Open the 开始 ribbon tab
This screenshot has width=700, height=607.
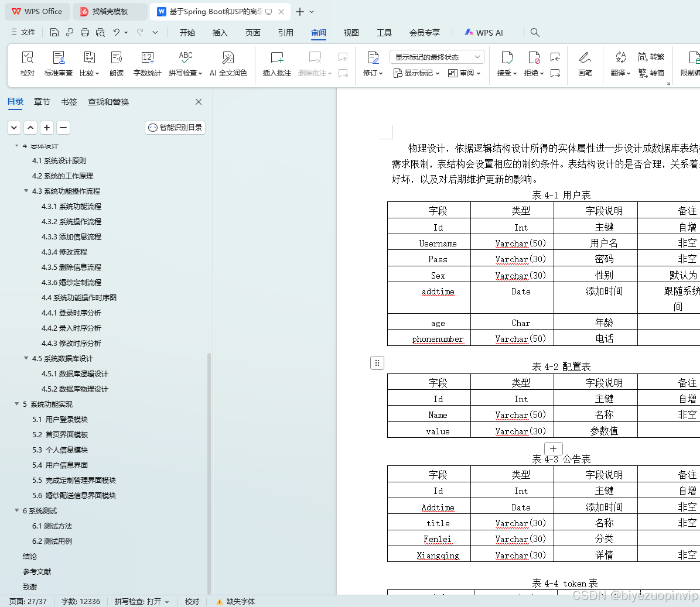point(187,33)
